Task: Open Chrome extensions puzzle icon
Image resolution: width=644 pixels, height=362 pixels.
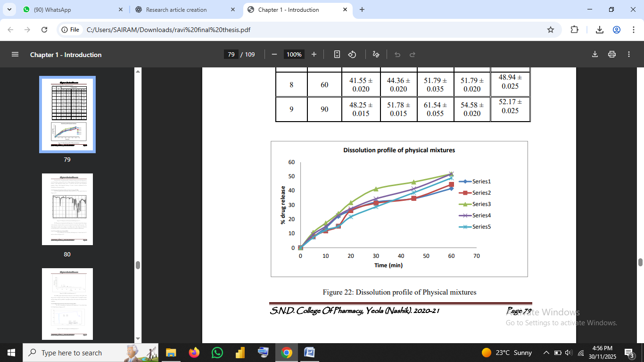Action: [574, 30]
